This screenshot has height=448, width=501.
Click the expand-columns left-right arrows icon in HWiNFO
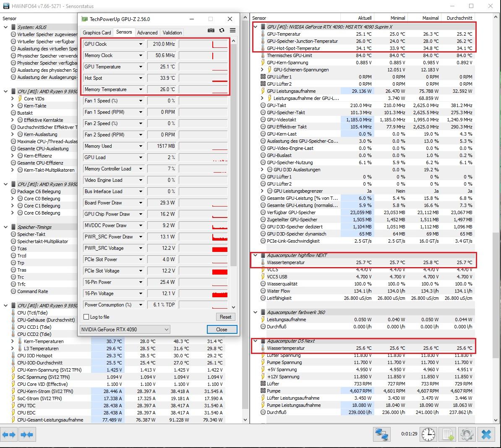[9, 435]
